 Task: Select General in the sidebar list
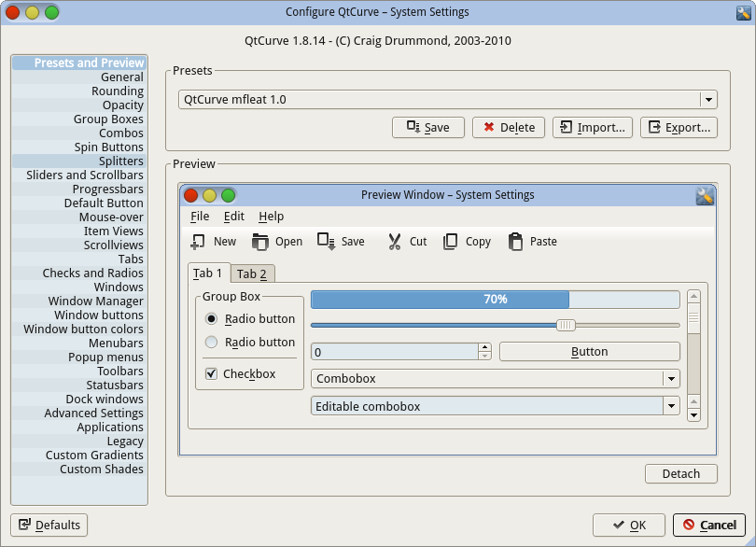point(79,77)
